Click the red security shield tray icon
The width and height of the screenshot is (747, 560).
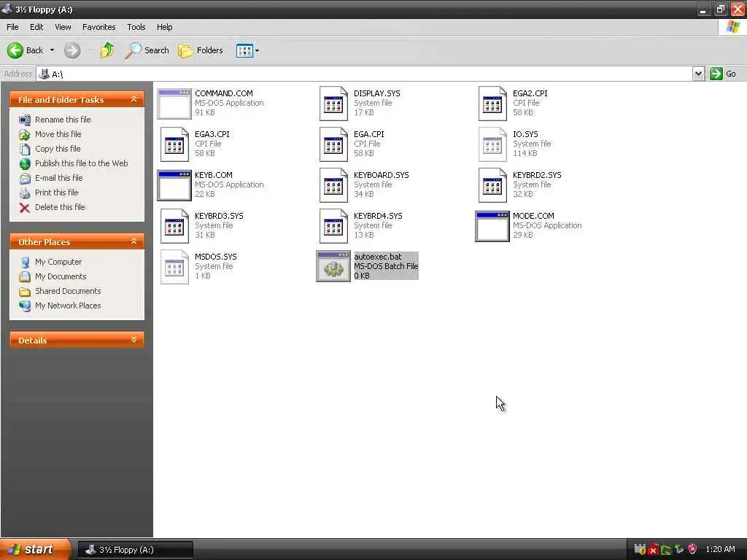[692, 550]
